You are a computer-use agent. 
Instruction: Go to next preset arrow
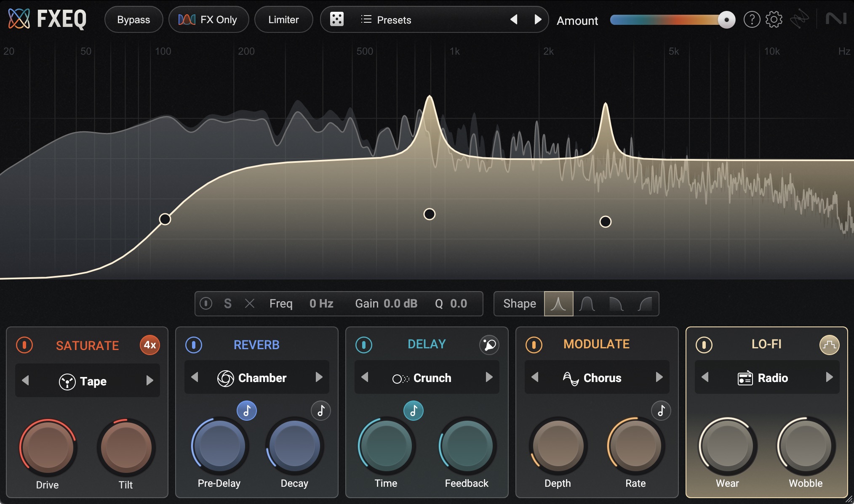point(538,19)
